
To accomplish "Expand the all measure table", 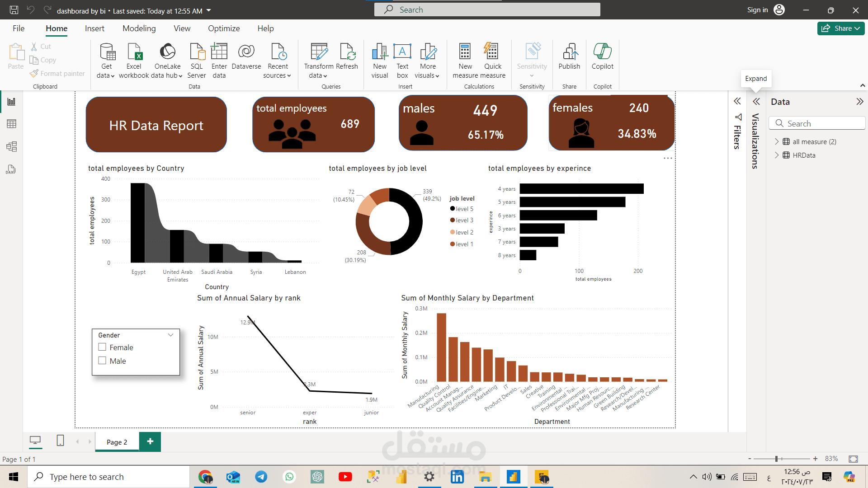I will 777,141.
